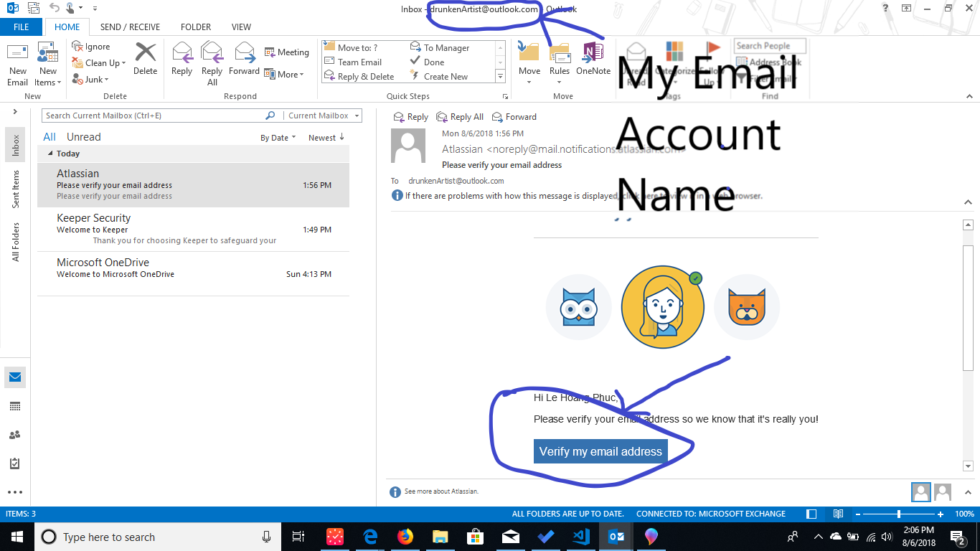Toggle Newest sort order

[x=326, y=138]
